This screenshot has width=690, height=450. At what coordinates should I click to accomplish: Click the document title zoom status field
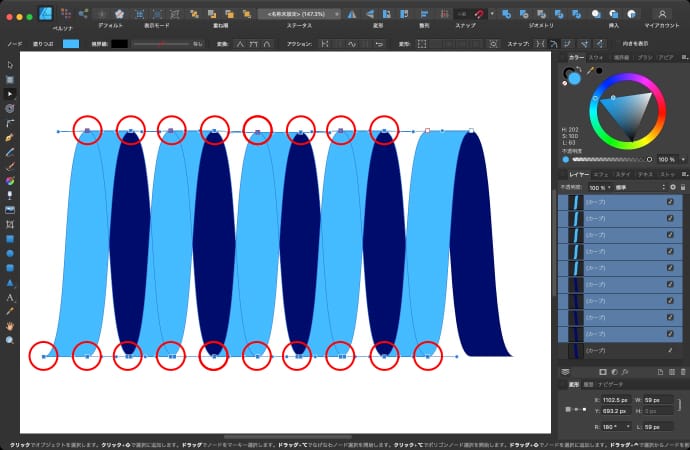(298, 14)
